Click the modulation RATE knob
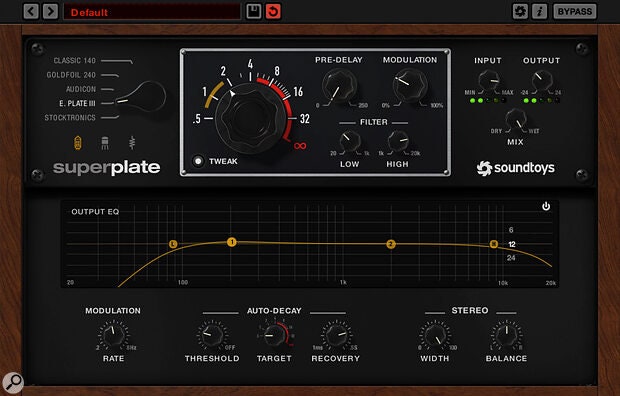 point(114,335)
